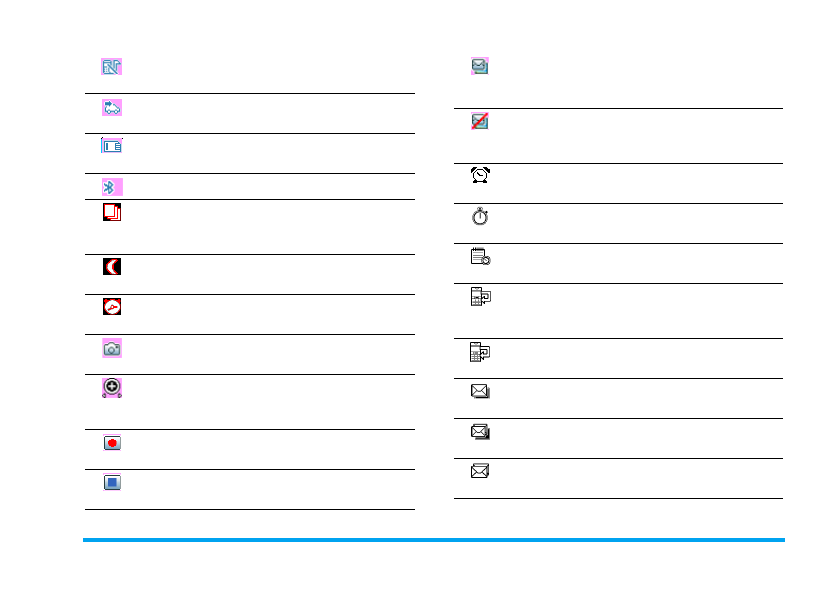Select the stopwatch icon
840x596 pixels.
click(x=481, y=215)
